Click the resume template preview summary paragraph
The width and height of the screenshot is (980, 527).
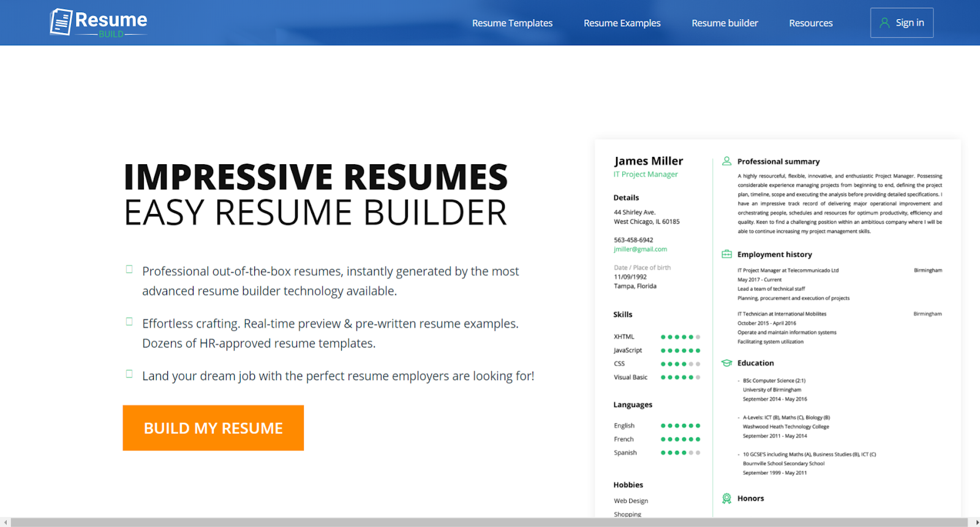coord(840,203)
